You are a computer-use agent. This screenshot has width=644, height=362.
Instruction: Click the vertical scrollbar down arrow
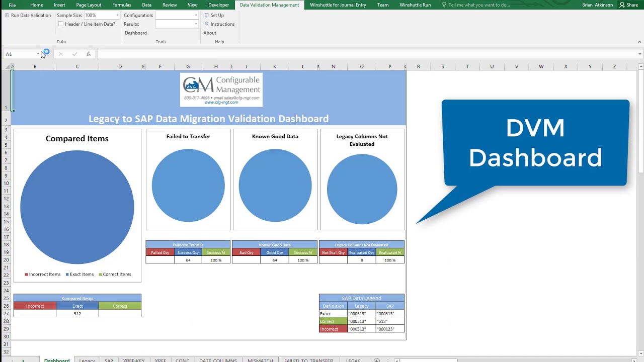640,354
